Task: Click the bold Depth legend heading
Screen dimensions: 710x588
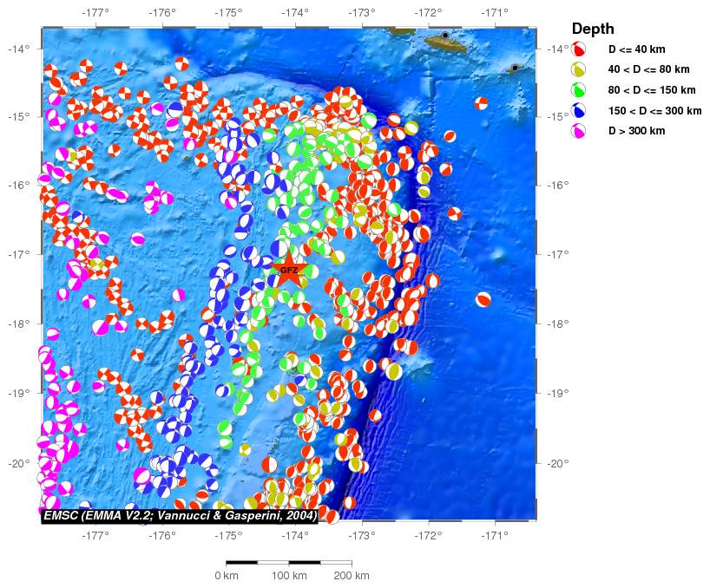Action: click(x=593, y=29)
